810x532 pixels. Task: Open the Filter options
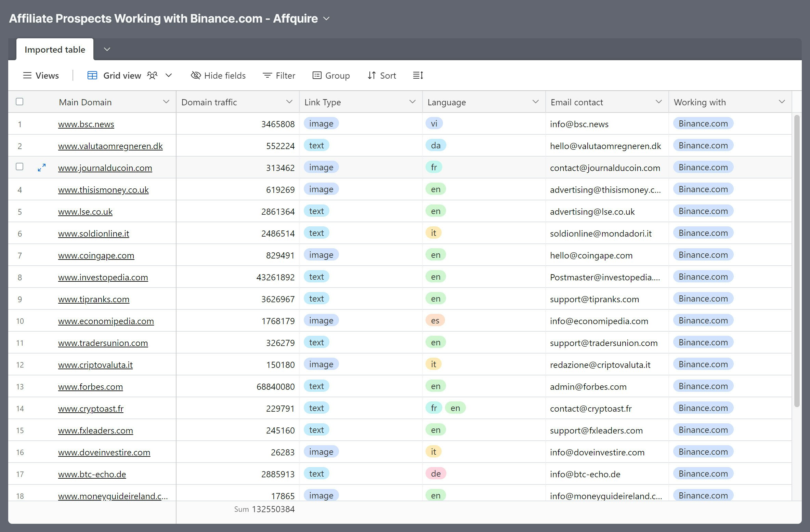(x=279, y=76)
